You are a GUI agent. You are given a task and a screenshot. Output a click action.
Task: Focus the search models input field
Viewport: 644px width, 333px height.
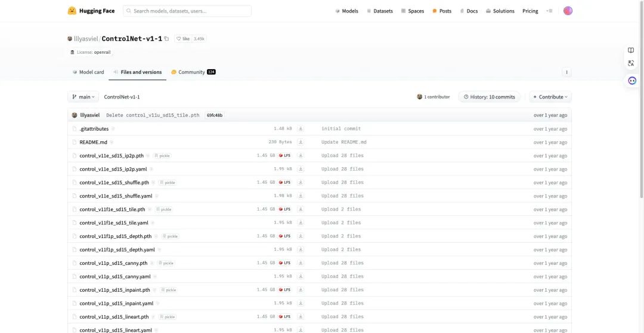(x=187, y=11)
